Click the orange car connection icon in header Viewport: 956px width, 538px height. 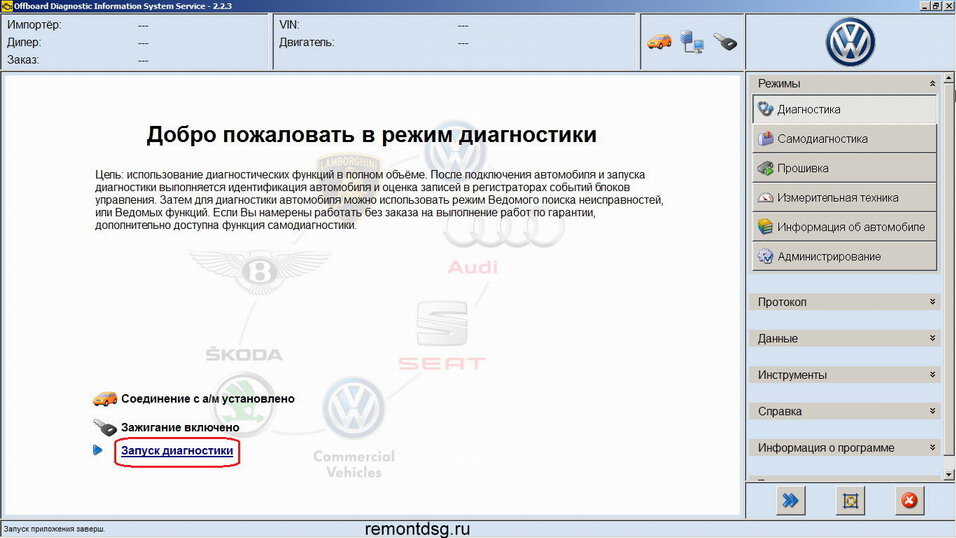(x=659, y=42)
